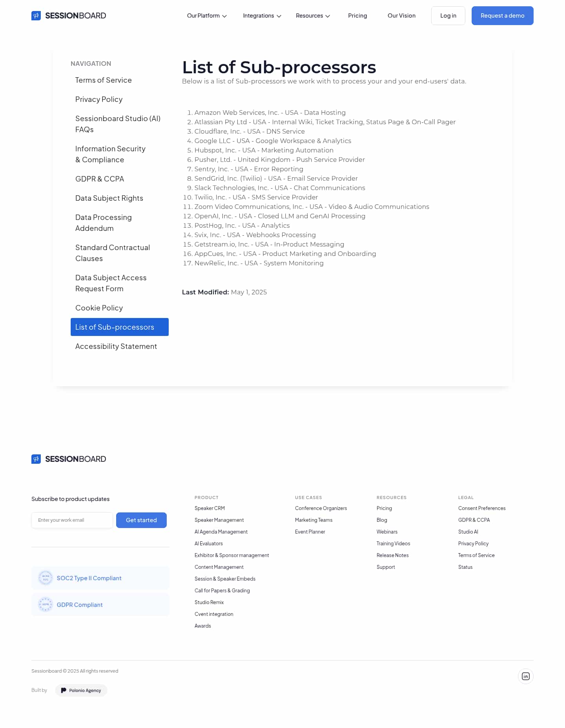The width and height of the screenshot is (565, 728).
Task: Click the GDPR Compliant badge icon
Action: (x=46, y=605)
